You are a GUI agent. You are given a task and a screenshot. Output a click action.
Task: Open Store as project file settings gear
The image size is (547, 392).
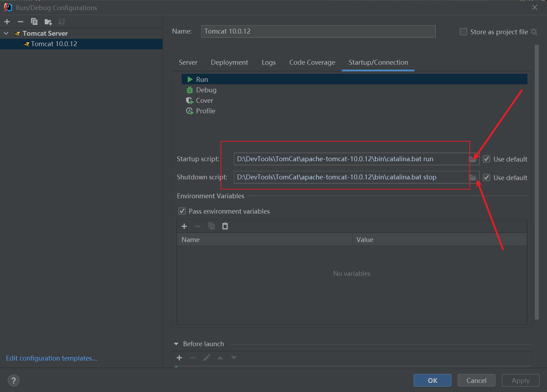tap(534, 32)
